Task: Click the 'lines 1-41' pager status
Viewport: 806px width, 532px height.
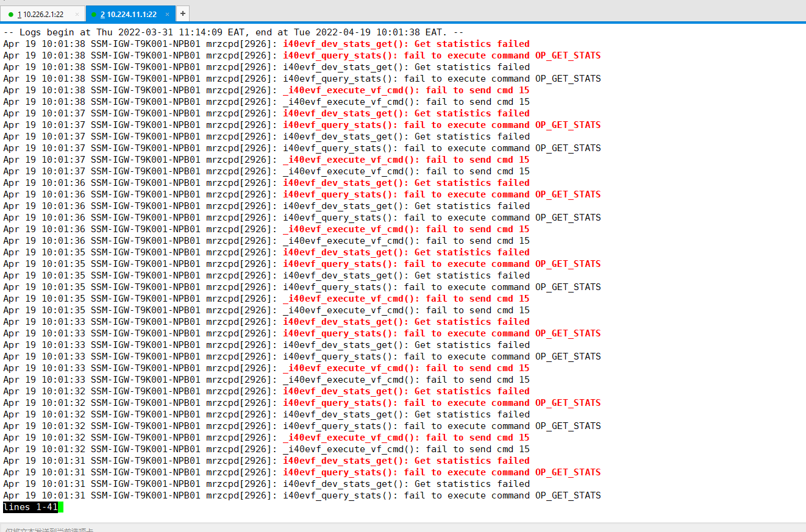Action: tap(30, 507)
